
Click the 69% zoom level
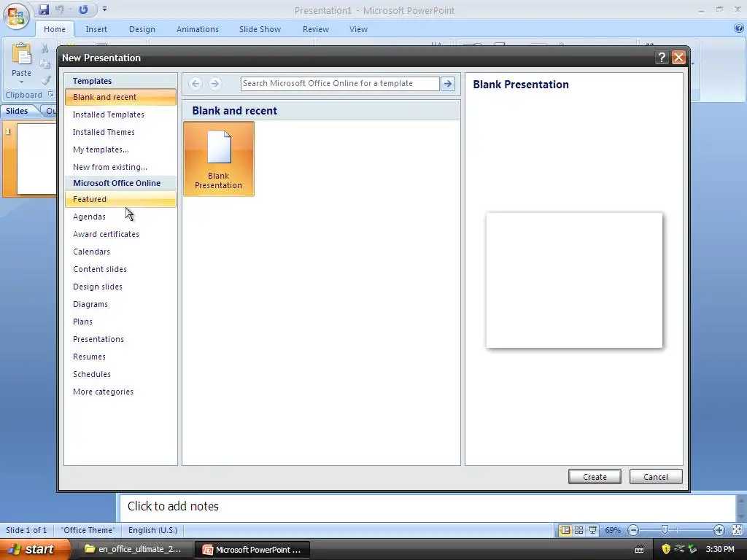613,530
